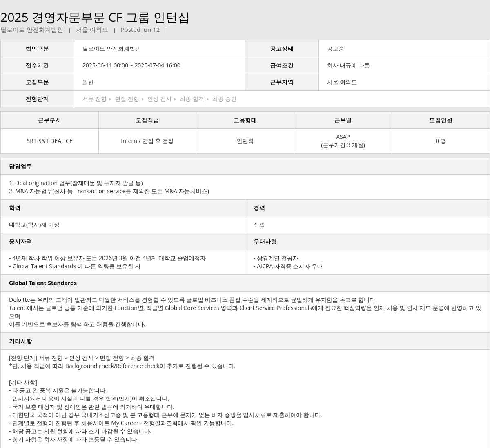Image resolution: width=490 pixels, height=448 pixels.
Task: Click '입사지원서 내용이 사실과 다를 경우' line
Action: coord(89,399)
